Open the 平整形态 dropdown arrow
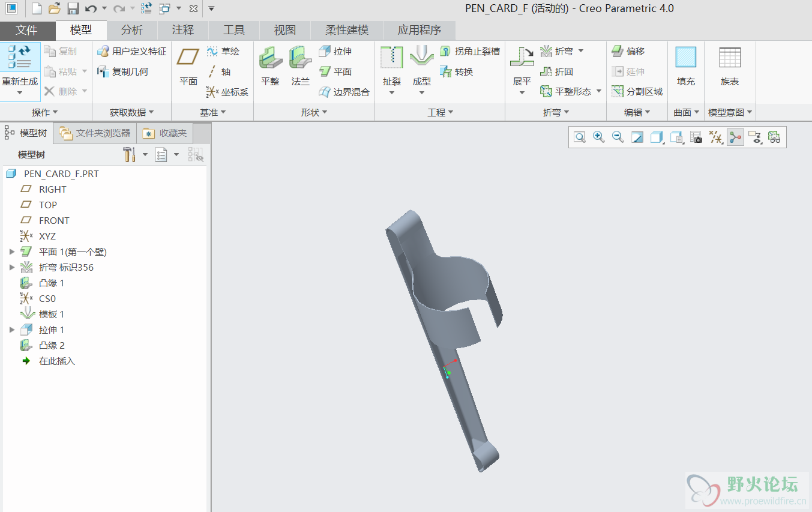812x512 pixels. 599,91
